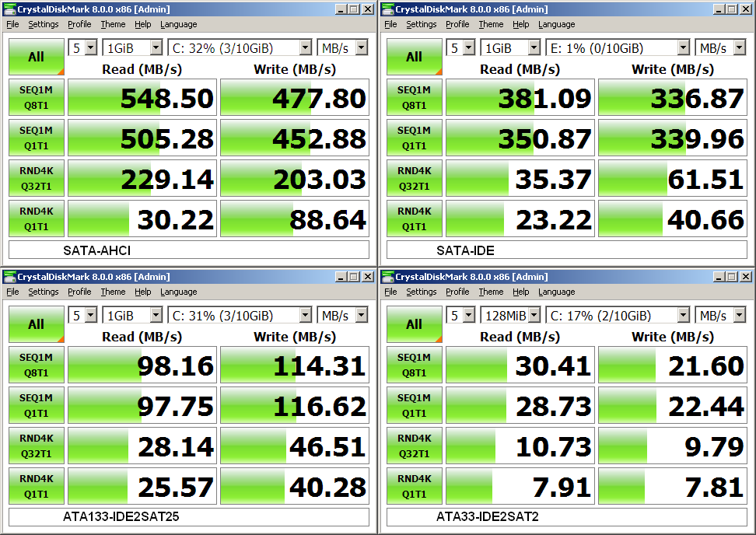Click the ATA33-IDE2SAT2 comment field
The image size is (756, 535).
(567, 516)
